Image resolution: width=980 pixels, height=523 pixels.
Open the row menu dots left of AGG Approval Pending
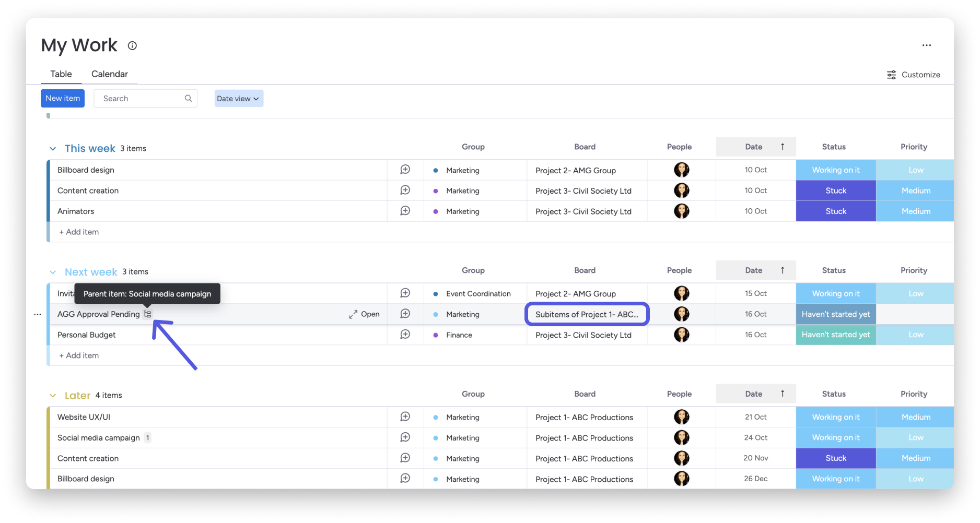38,314
